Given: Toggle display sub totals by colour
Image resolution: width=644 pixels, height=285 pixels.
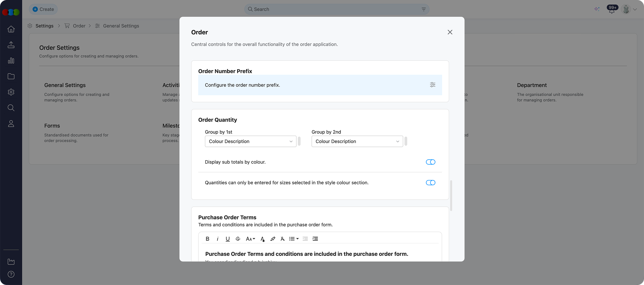Looking at the screenshot, I should [x=430, y=162].
